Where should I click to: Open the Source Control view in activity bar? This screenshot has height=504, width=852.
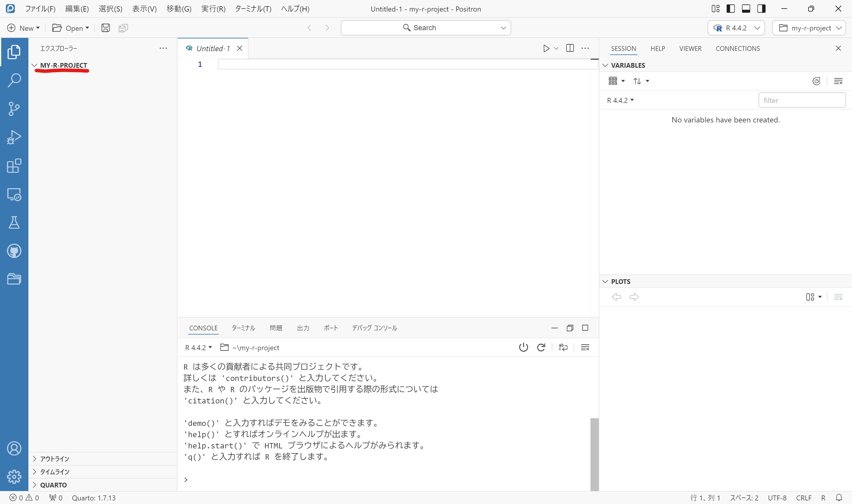pyautogui.click(x=14, y=109)
